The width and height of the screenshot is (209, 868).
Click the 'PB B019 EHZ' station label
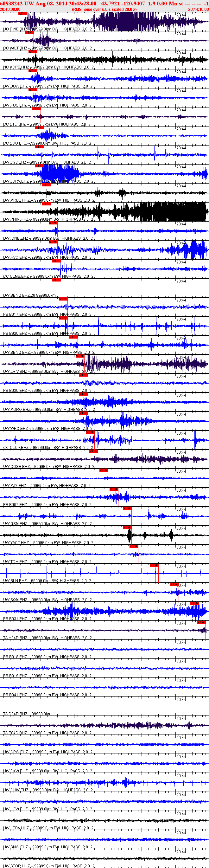[16, 676]
